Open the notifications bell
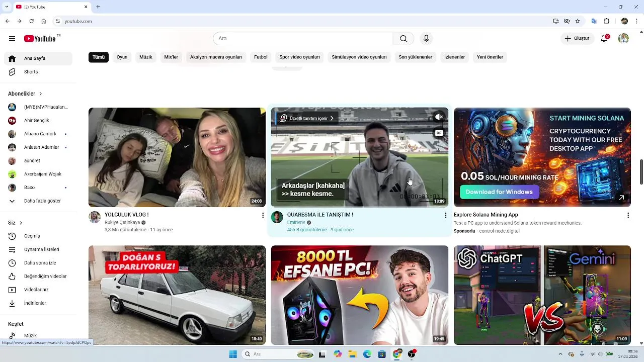 click(605, 39)
